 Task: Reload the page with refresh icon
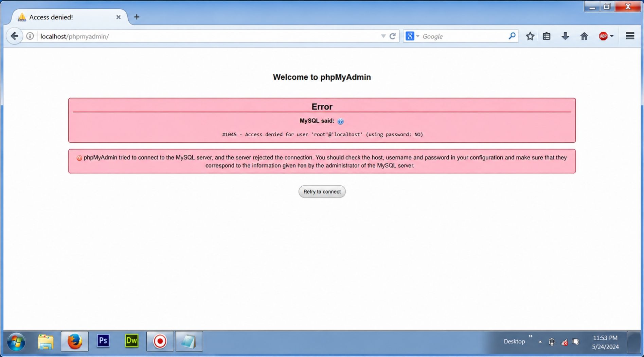pos(393,36)
